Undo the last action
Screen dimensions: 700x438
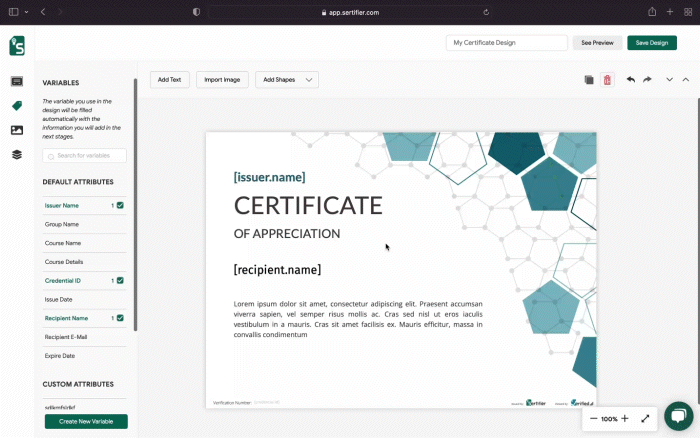630,79
